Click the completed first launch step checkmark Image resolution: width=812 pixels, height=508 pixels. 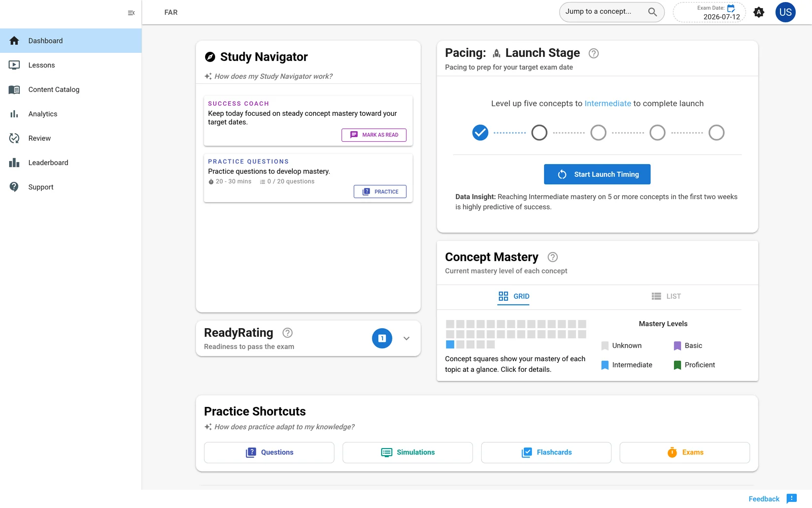coord(480,133)
